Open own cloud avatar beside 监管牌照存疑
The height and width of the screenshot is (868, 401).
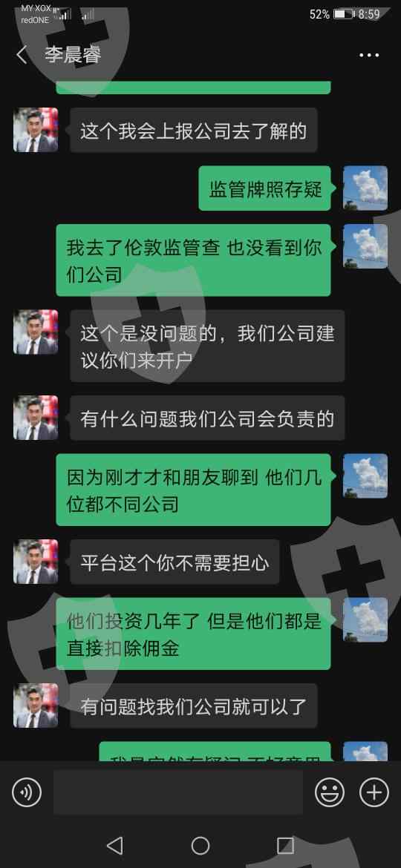pos(365,188)
